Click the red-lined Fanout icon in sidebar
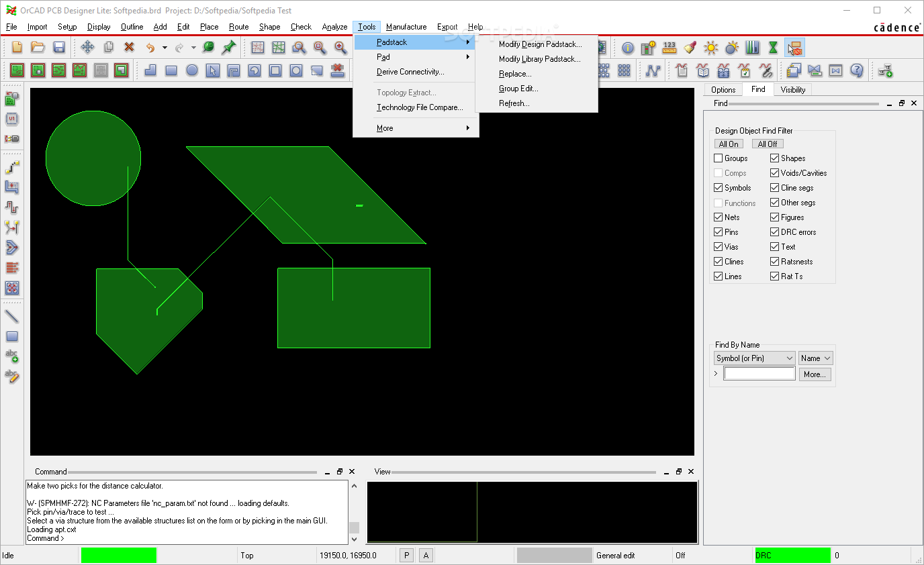This screenshot has height=565, width=924. (12, 268)
